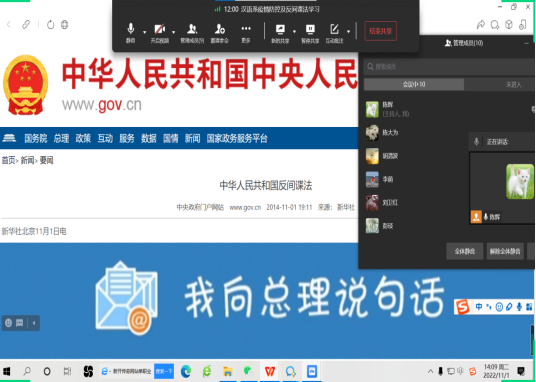This screenshot has height=382, width=536.
Task: Open the manage members icon
Action: pyautogui.click(x=192, y=33)
